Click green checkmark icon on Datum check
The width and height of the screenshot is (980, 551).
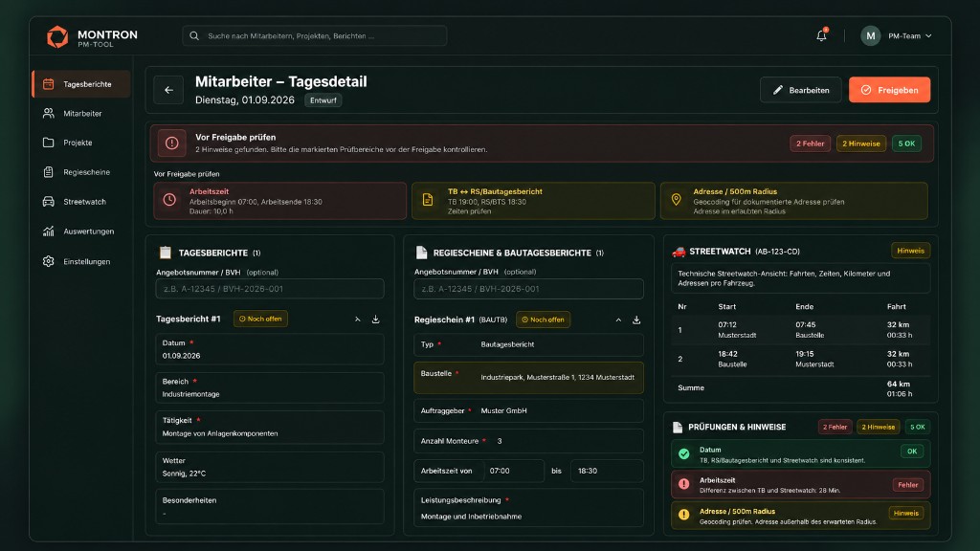pos(683,454)
